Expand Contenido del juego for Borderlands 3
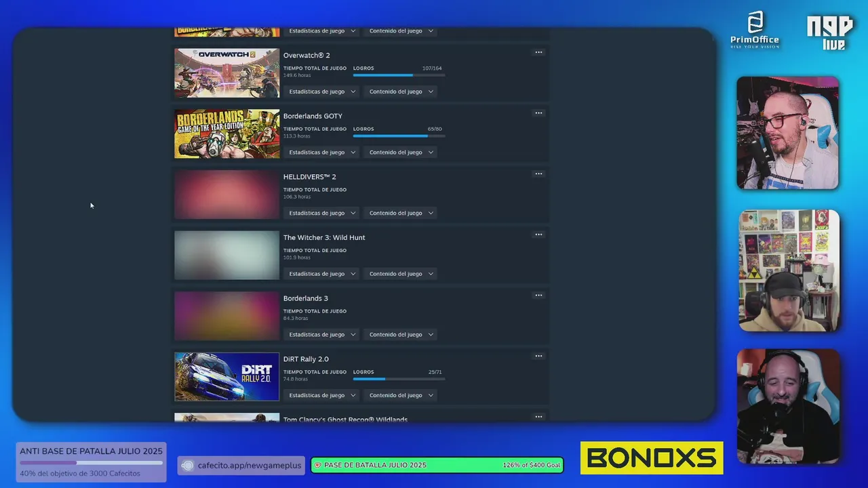 401,334
